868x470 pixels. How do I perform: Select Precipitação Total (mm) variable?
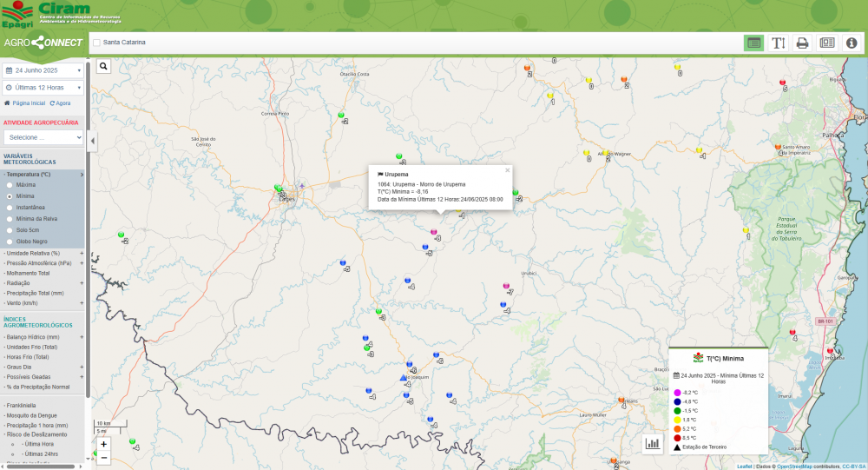(35, 293)
